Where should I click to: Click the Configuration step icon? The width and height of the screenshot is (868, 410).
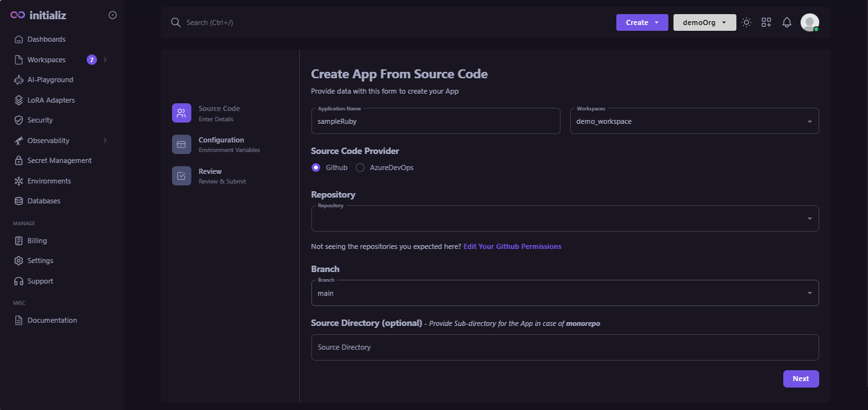coord(182,144)
